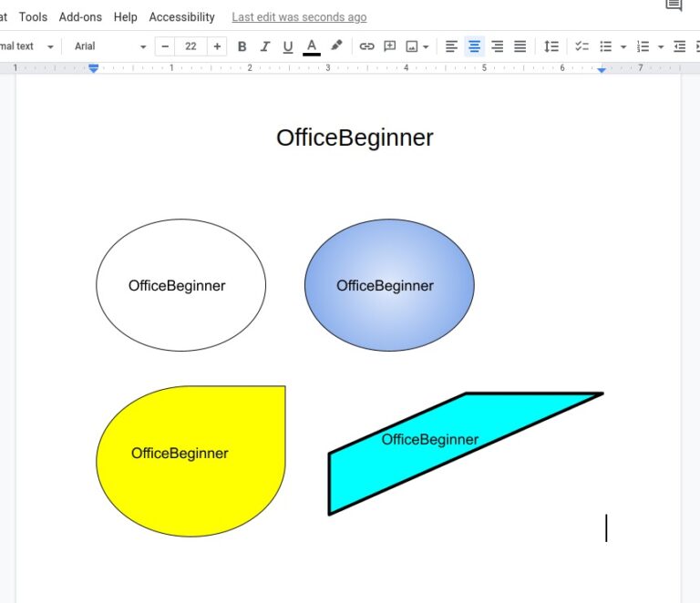Open the text color picker
The width and height of the screenshot is (700, 603).
point(312,46)
